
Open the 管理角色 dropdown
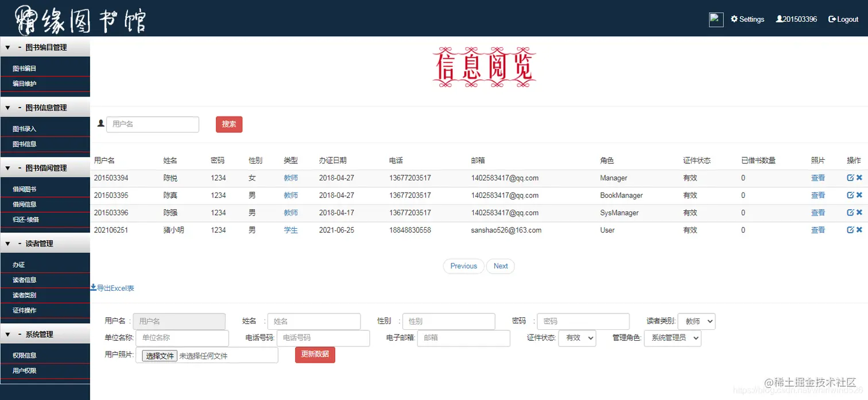pos(673,338)
